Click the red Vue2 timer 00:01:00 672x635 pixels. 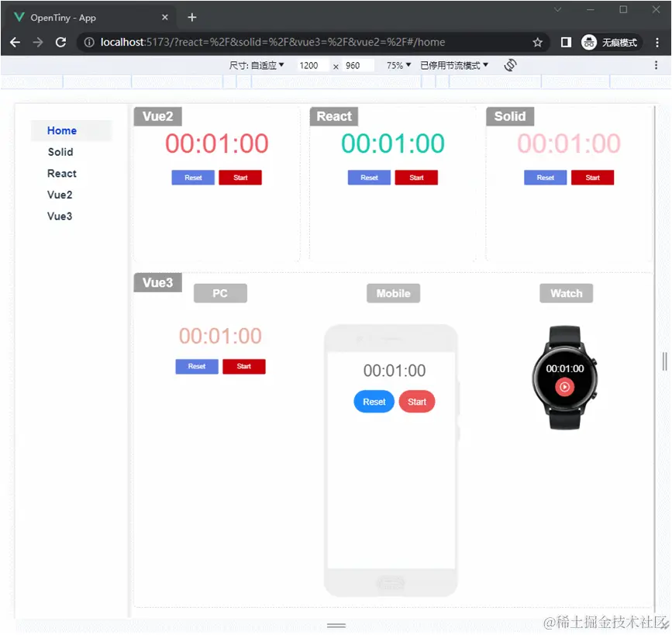(x=217, y=143)
